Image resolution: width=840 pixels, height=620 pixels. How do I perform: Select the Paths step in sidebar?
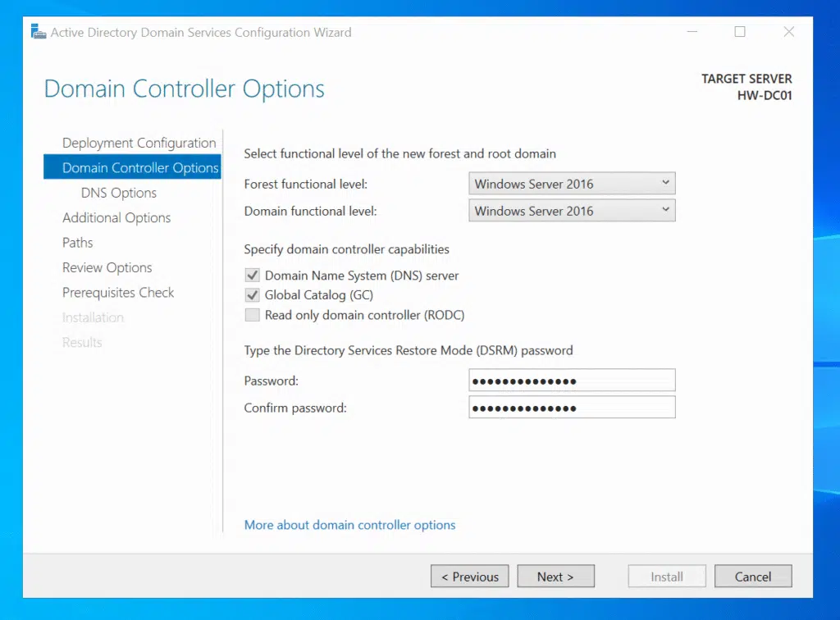pyautogui.click(x=77, y=243)
